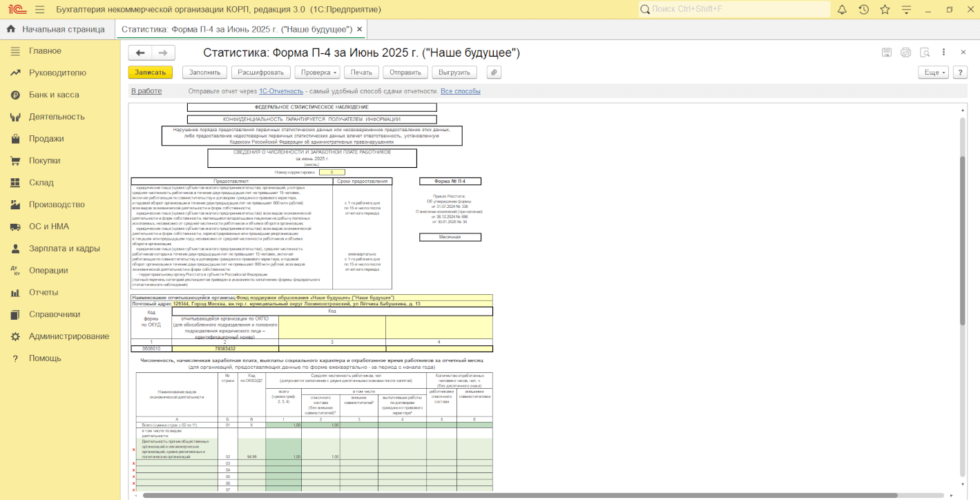Open the hamburger functions menu
The height and width of the screenshot is (500, 980).
(x=39, y=10)
